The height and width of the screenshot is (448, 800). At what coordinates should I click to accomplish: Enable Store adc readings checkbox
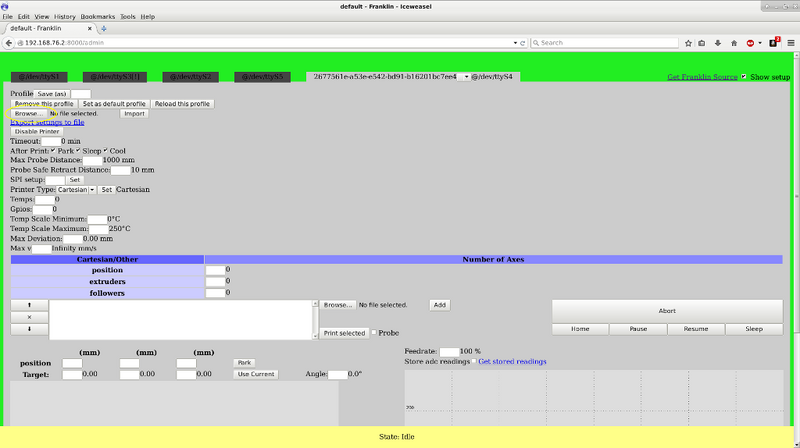(x=474, y=361)
